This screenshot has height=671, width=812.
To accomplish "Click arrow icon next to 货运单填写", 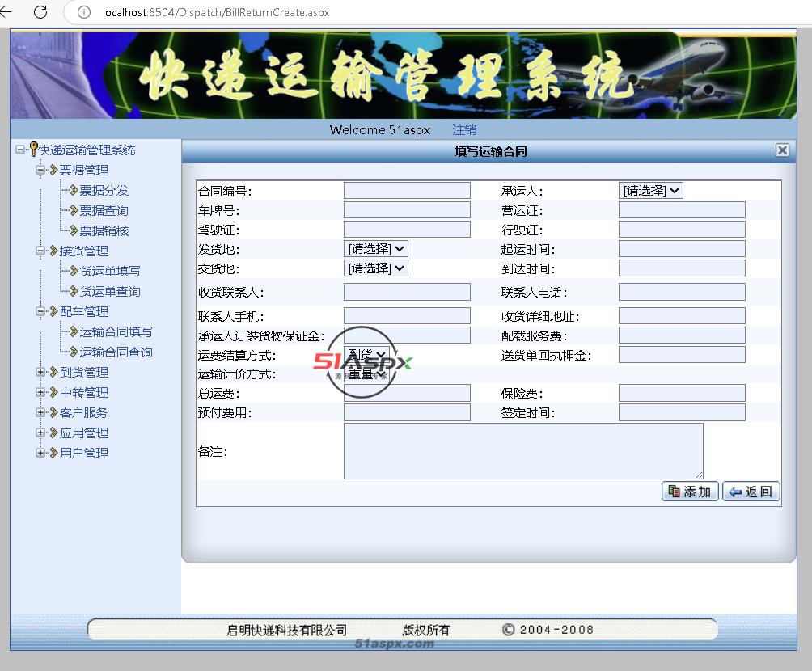I will tap(74, 271).
